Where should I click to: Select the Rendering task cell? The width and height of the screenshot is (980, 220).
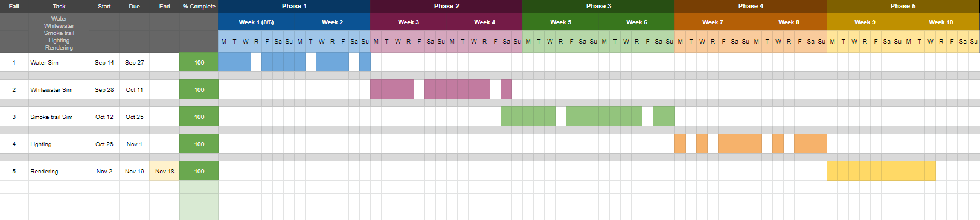point(59,171)
